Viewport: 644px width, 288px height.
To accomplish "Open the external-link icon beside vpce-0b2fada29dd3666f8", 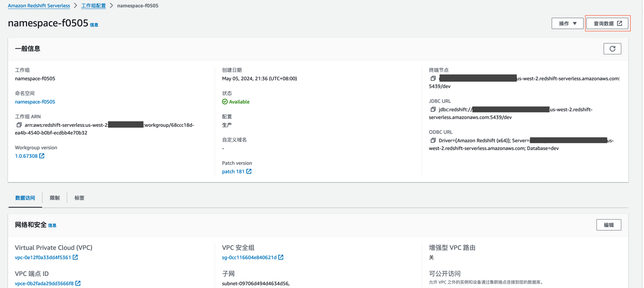I will (78, 283).
